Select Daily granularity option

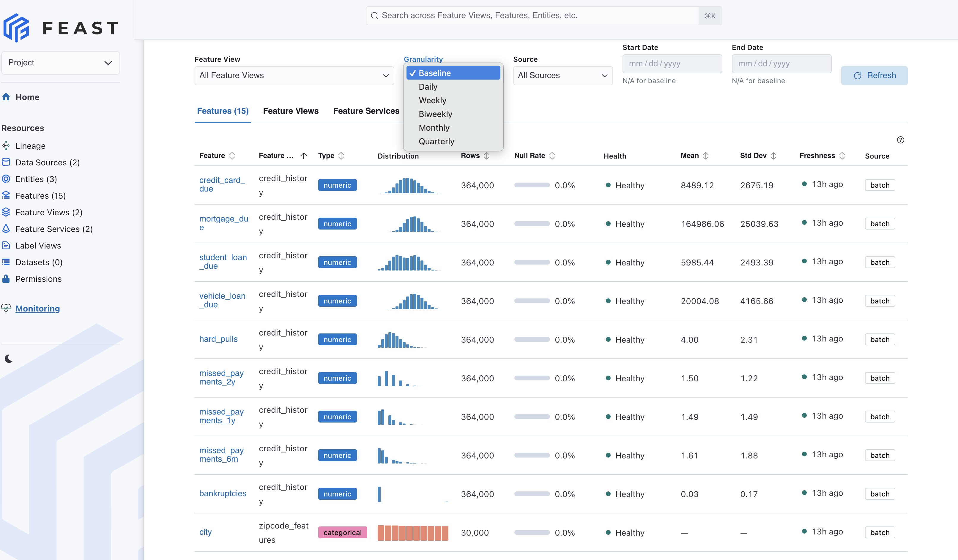453,87
